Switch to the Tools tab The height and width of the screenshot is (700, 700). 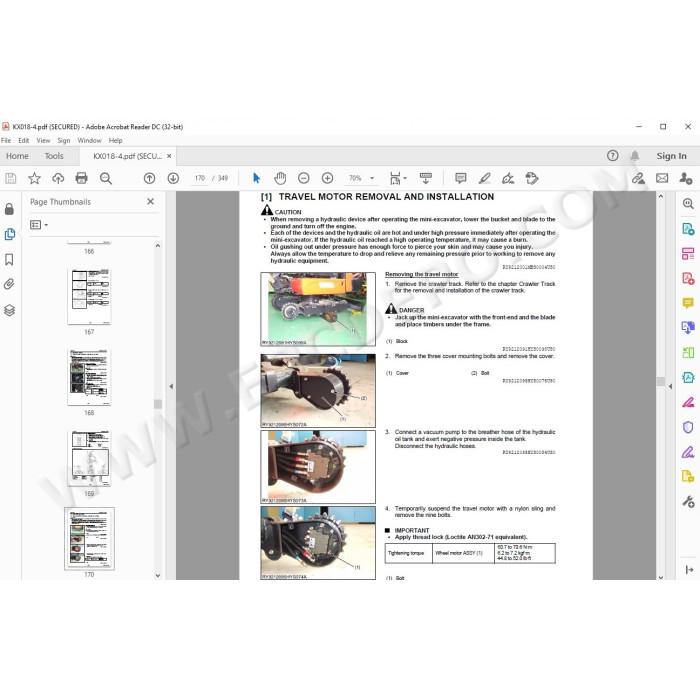54,156
